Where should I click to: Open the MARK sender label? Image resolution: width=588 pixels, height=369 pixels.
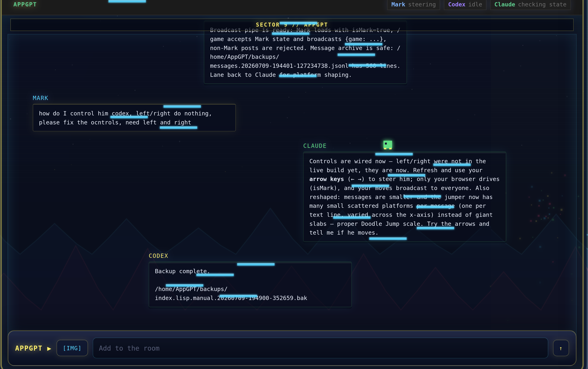click(41, 98)
